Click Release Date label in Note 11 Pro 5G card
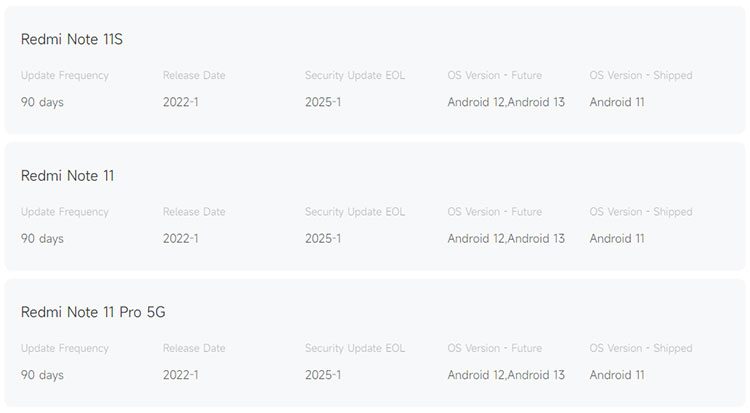The height and width of the screenshot is (413, 750). point(194,348)
